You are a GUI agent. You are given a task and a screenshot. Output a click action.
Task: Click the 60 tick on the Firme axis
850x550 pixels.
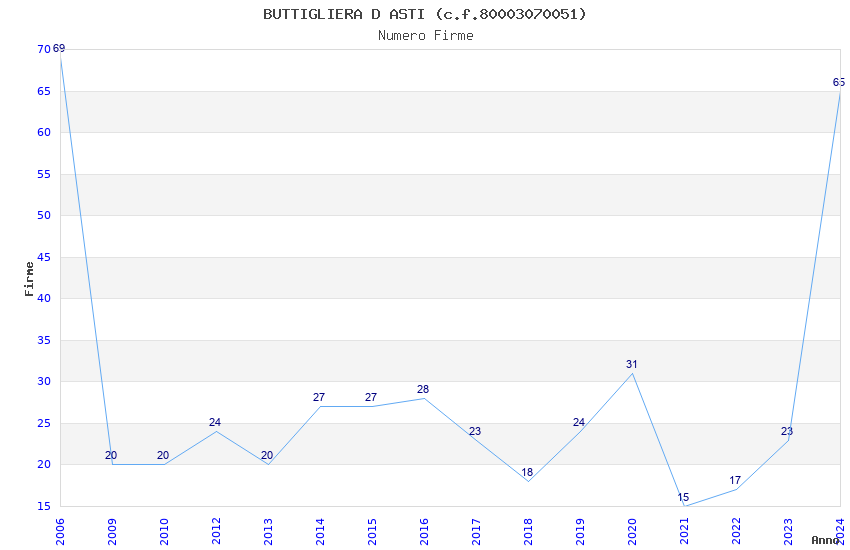click(44, 132)
